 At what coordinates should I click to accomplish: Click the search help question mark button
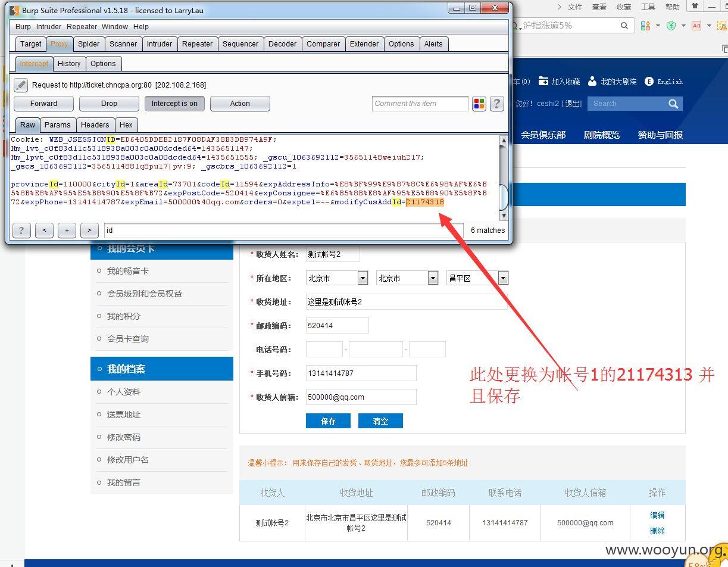click(x=21, y=230)
